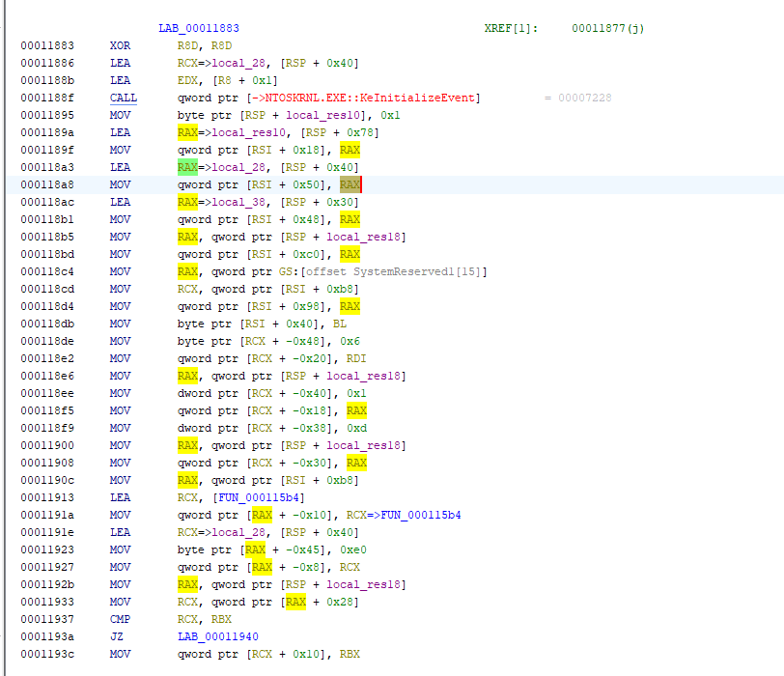Click the XOR mnemonic at 00011883
Viewport: 784px width, 676px height.
click(x=120, y=45)
